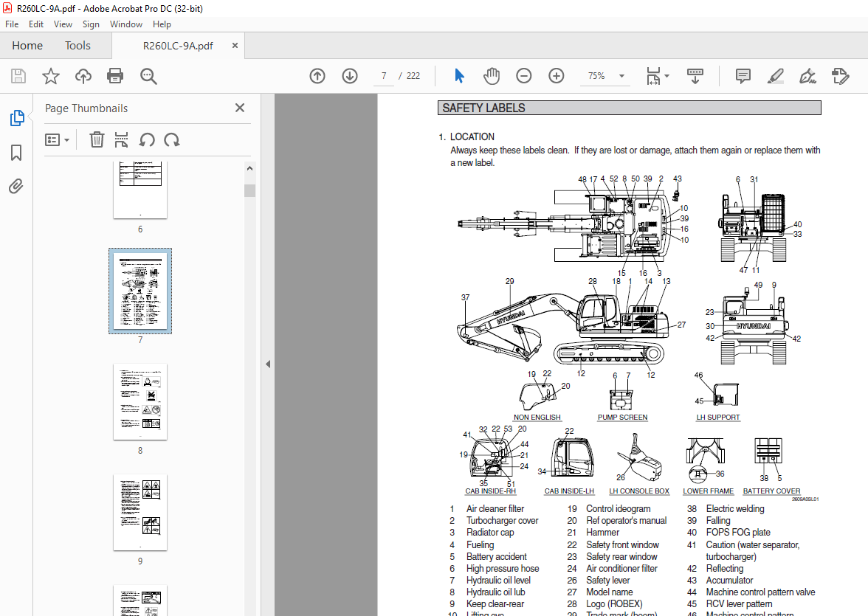Click the 'Control ideogram' list entry
Image resolution: width=868 pixels, height=616 pixels.
619,508
